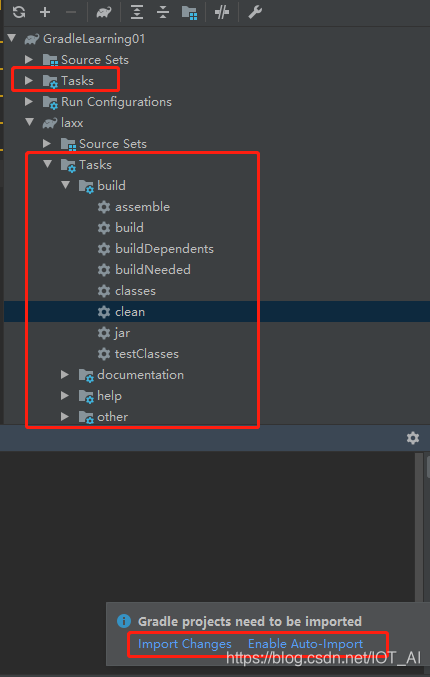The width and height of the screenshot is (430, 677).
Task: Expand the root Source Sets arrow
Action: [29, 60]
